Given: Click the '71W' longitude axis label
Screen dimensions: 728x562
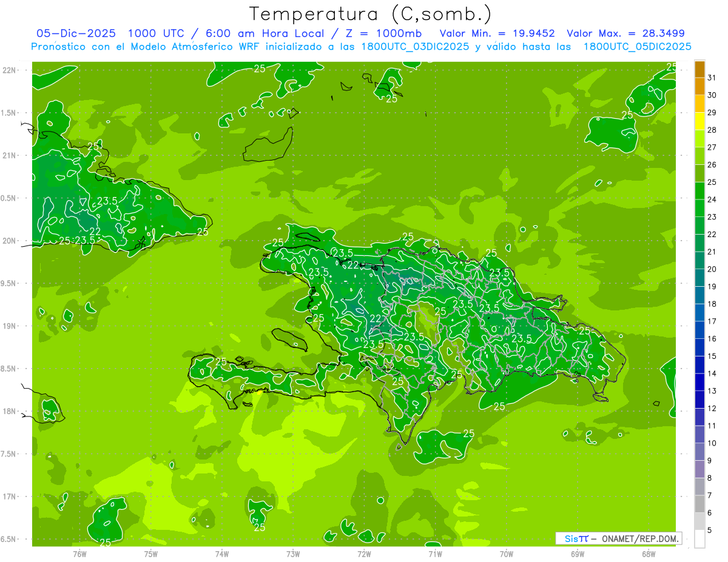Looking at the screenshot, I should pos(435,554).
